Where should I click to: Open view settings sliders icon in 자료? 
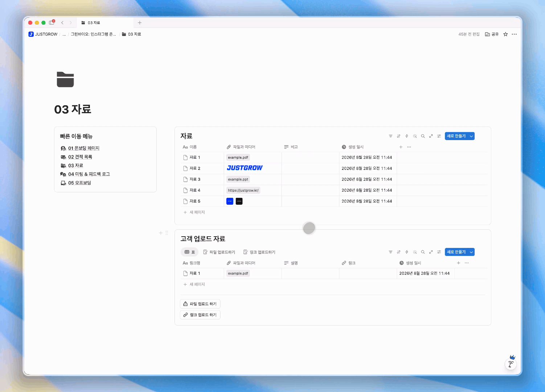(439, 136)
